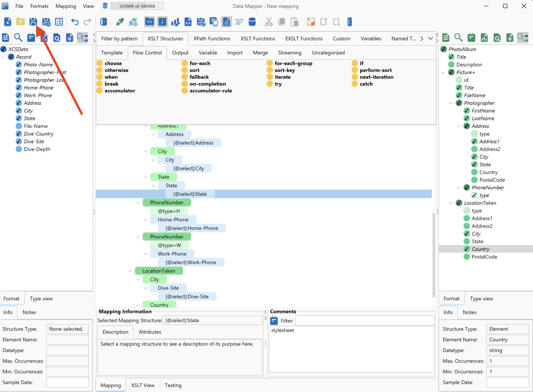Click the list properties toolbar icon
Image resolution: width=533 pixels, height=392 pixels.
[59, 22]
